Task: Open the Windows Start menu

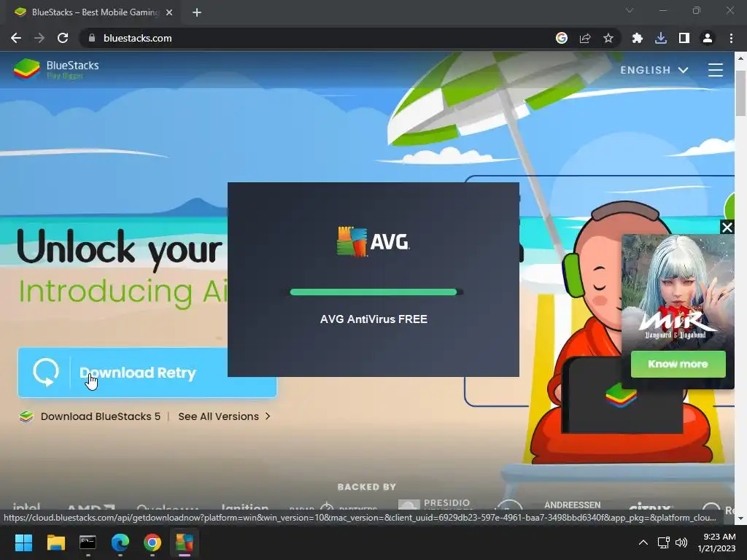Action: point(23,542)
